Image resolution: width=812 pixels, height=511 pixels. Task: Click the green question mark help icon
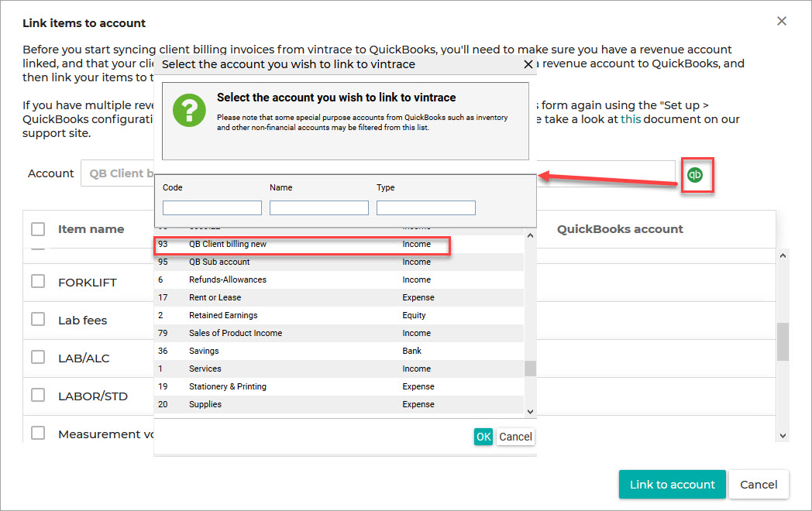click(189, 110)
